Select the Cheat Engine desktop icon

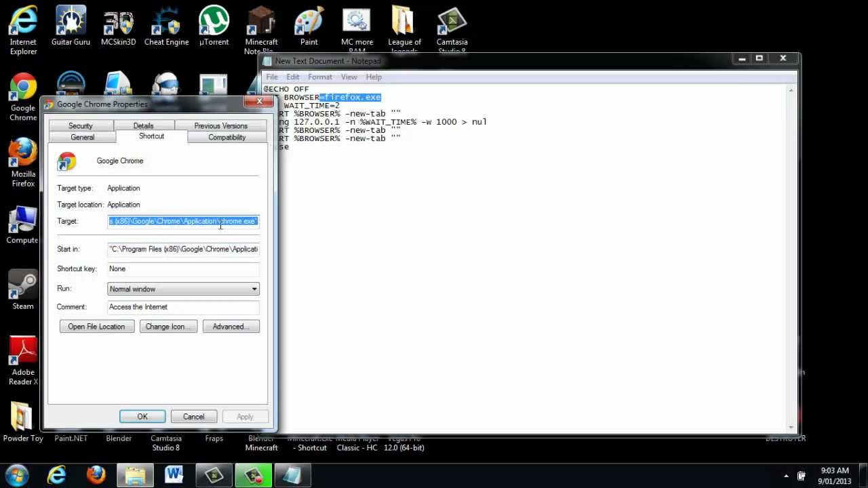pos(166,27)
